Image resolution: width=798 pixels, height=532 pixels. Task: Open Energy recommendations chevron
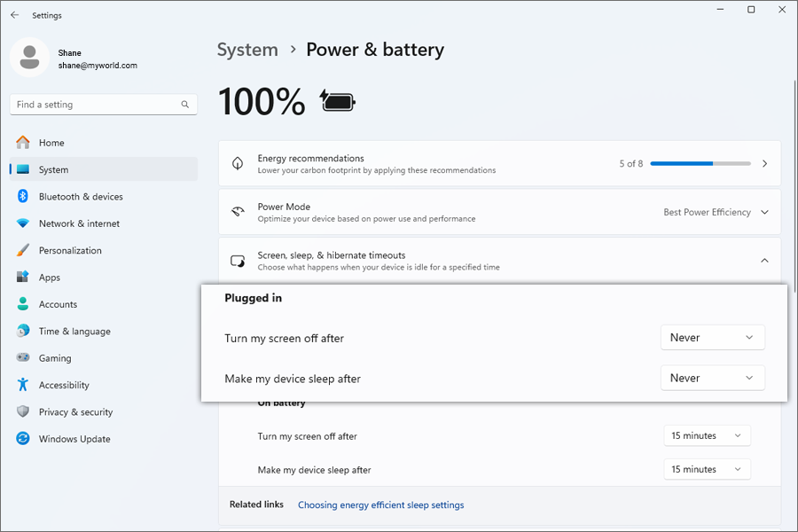[x=764, y=164]
